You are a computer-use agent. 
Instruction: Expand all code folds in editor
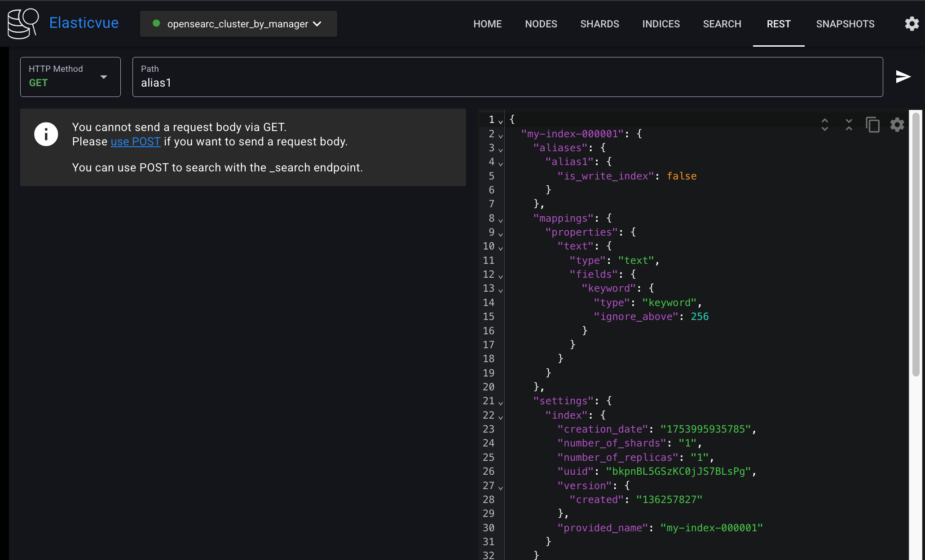pos(824,125)
